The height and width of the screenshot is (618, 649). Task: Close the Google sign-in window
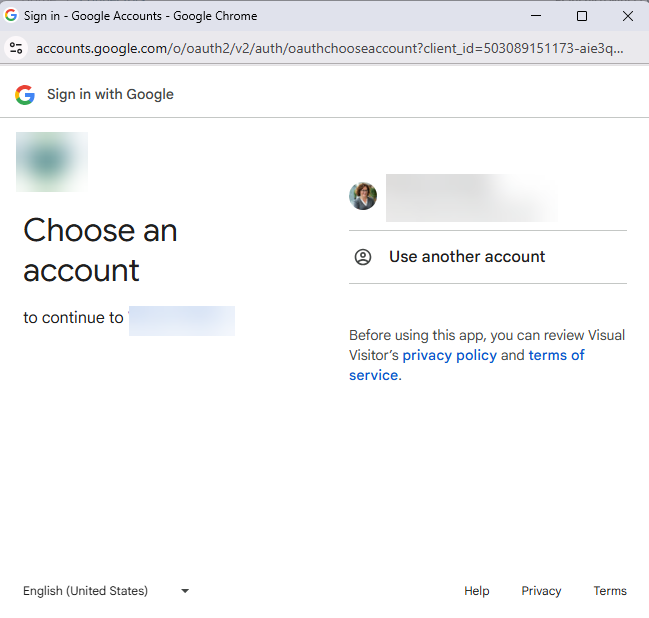pyautogui.click(x=628, y=16)
